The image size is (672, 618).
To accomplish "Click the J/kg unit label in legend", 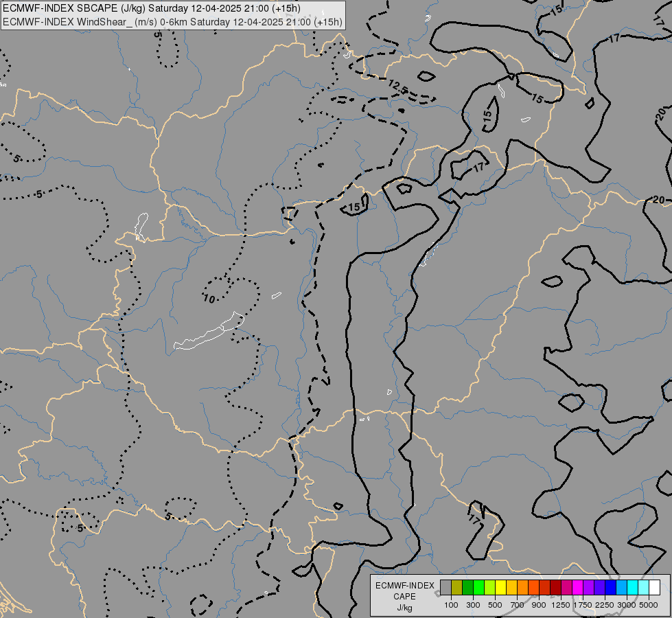I will point(404,608).
